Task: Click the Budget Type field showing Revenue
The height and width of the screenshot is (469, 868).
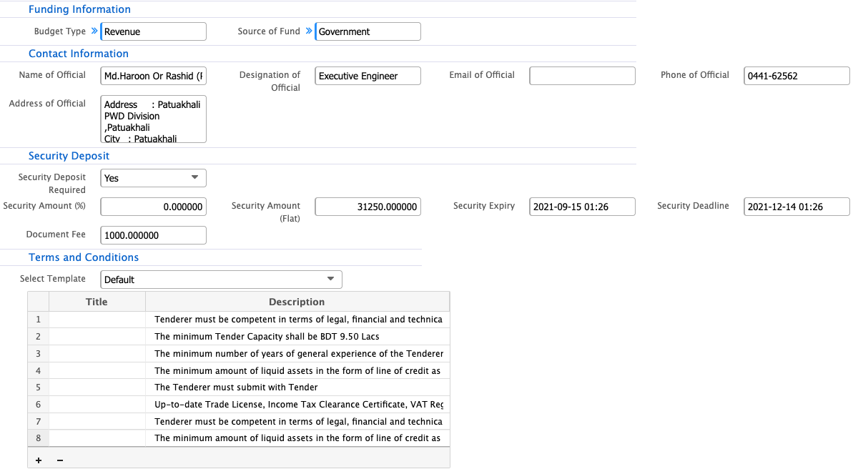Action: [x=154, y=31]
